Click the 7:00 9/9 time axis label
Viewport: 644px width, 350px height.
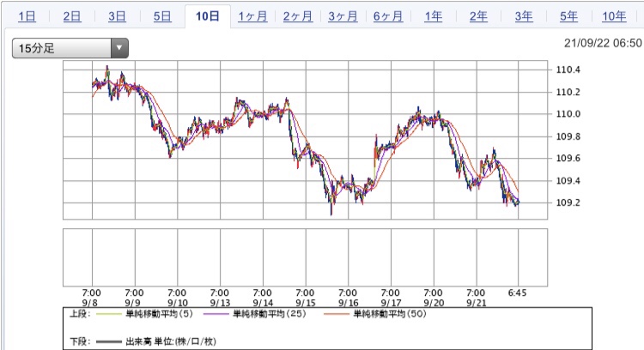point(134,298)
